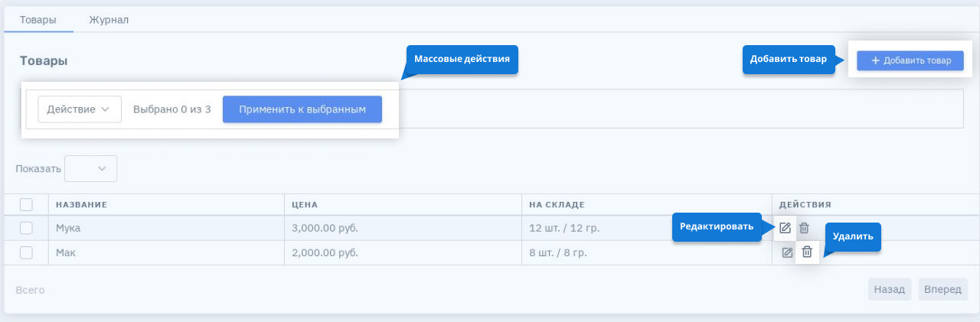Click the Мука product name cell
The image size is (980, 322).
click(x=68, y=228)
